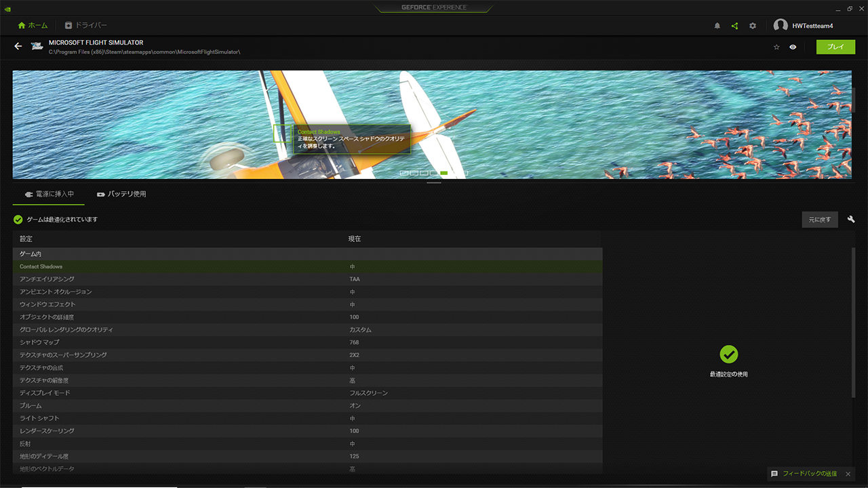Click the フルスクリーン display mode value
Viewport: 868px width, 488px height.
368,393
